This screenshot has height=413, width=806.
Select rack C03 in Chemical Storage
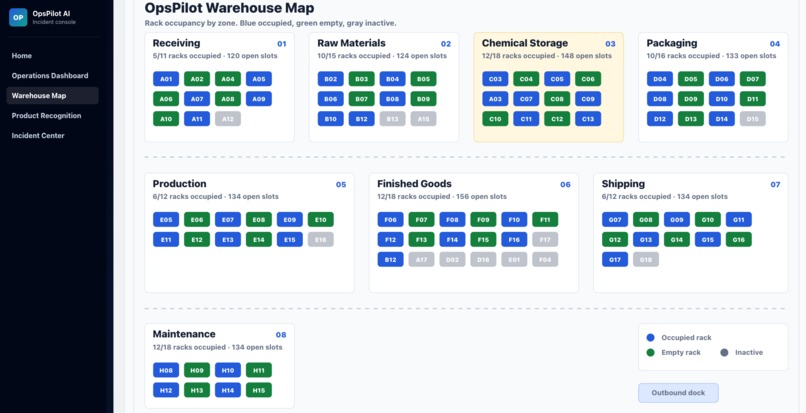(x=495, y=79)
